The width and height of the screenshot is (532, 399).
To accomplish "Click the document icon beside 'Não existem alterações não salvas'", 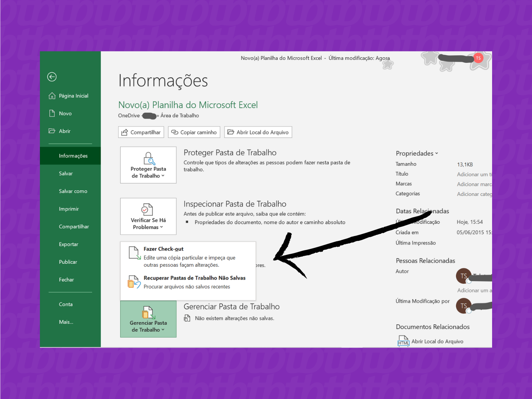I will click(187, 318).
